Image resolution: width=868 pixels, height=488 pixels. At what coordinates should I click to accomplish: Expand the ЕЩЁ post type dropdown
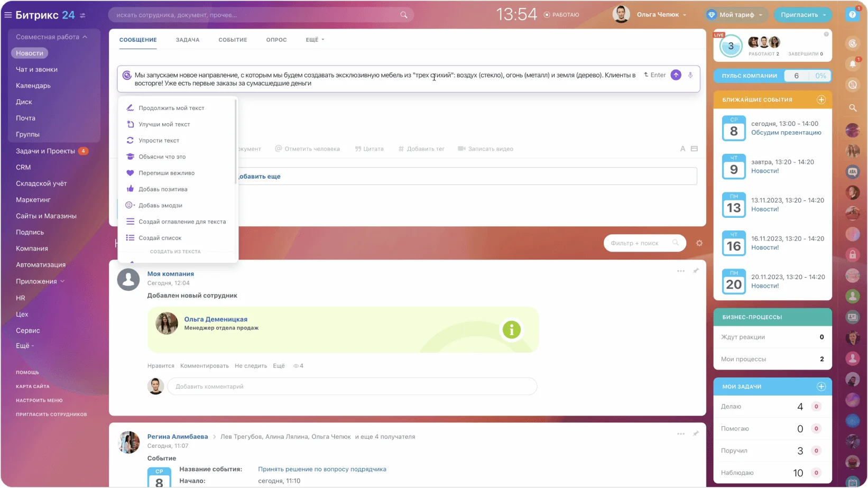point(315,40)
